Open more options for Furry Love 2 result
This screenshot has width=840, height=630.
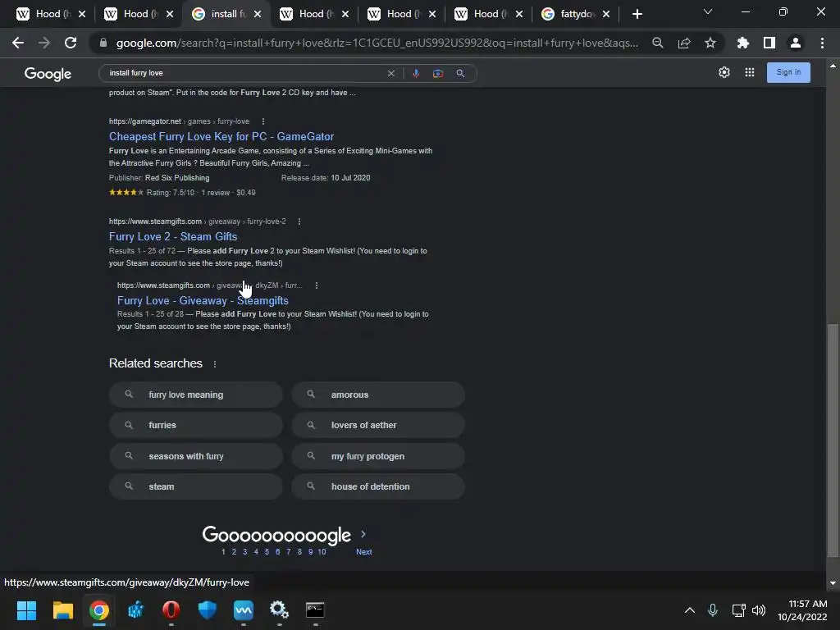point(299,221)
